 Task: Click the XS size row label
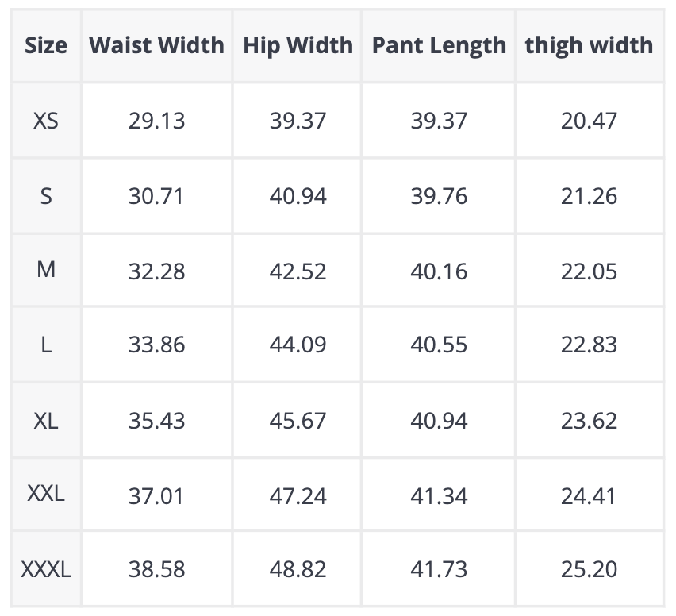tap(46, 121)
